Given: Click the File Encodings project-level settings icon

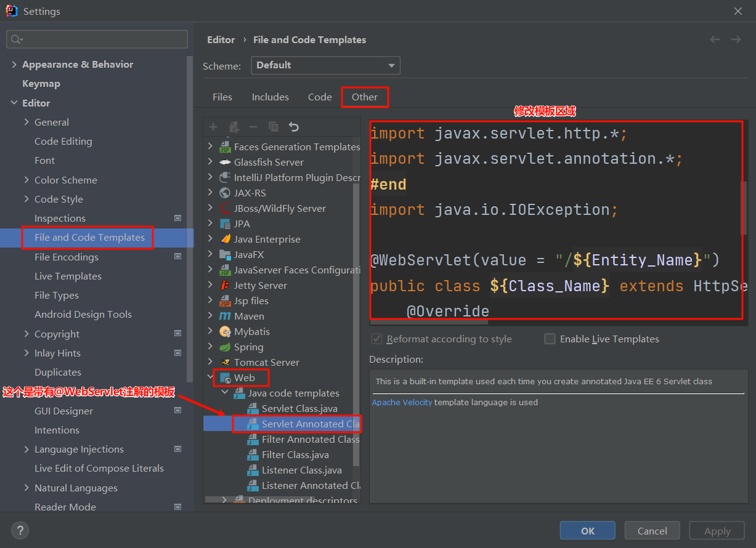Looking at the screenshot, I should [x=178, y=257].
